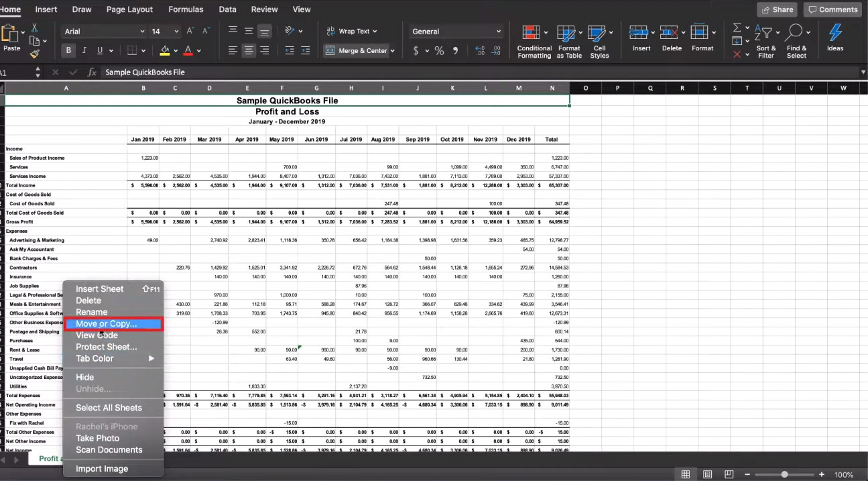
Task: Toggle Bold formatting
Action: coord(68,50)
